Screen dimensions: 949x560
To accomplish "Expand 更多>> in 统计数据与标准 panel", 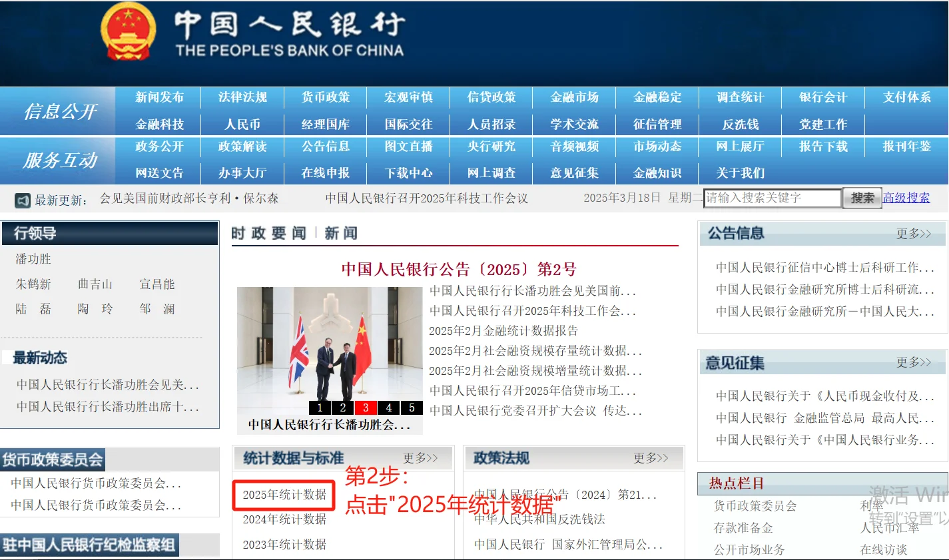I will (420, 458).
